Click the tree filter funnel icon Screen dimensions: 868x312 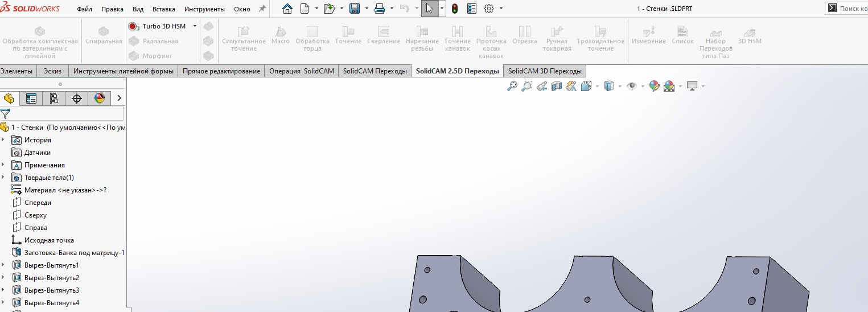(5, 113)
